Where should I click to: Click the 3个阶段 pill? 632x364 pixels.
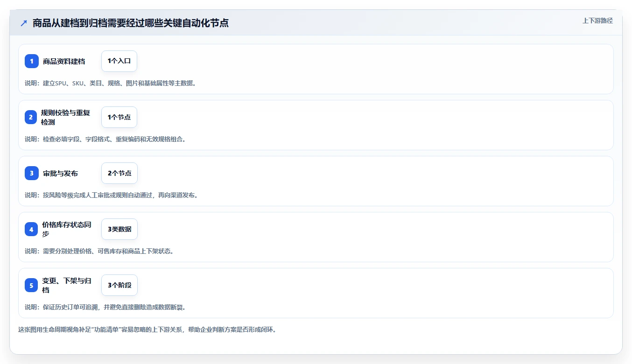(119, 285)
